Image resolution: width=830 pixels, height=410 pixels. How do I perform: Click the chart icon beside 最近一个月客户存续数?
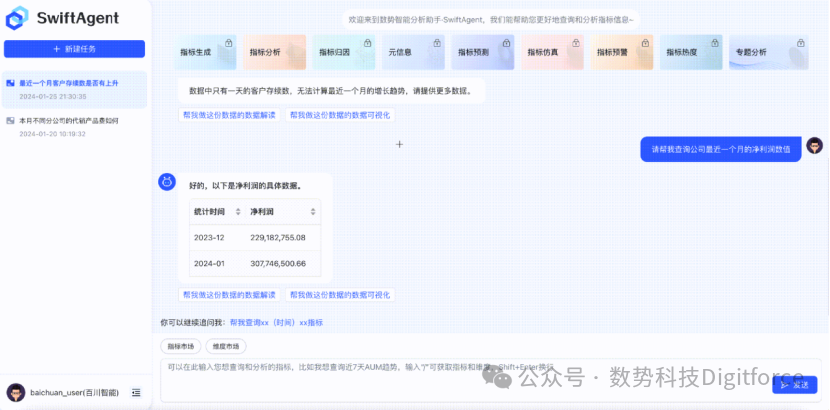pyautogui.click(x=10, y=83)
